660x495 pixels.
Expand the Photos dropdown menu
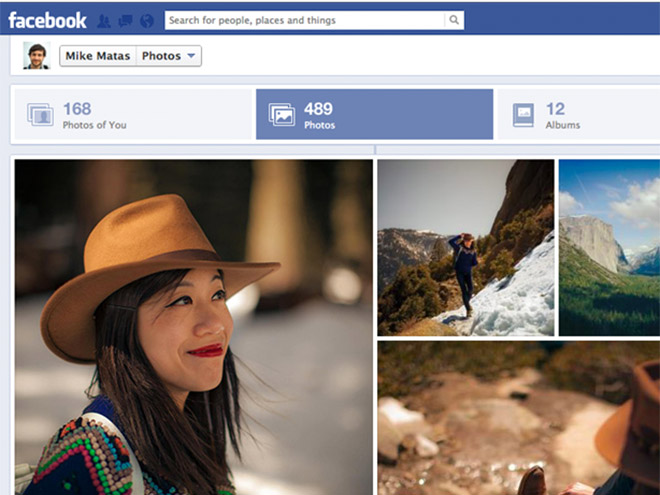coord(169,56)
